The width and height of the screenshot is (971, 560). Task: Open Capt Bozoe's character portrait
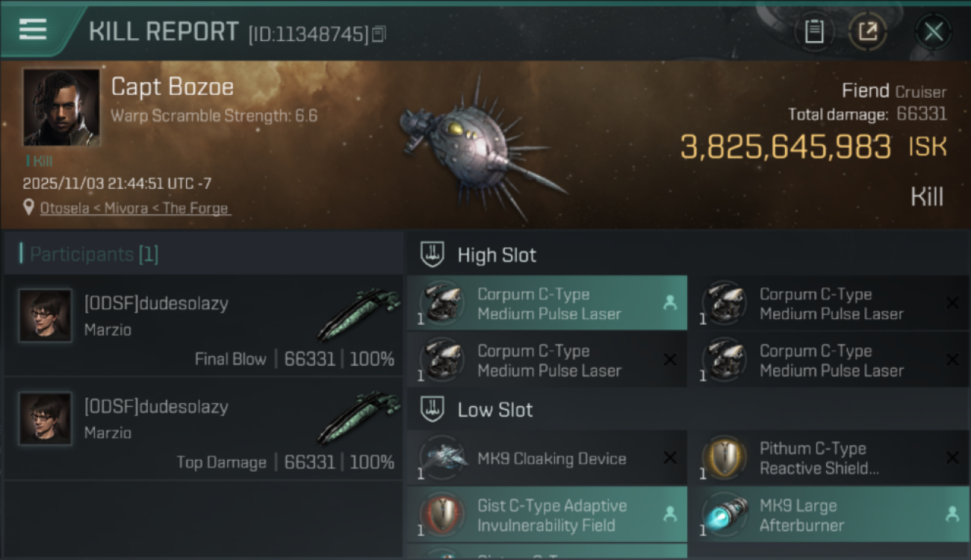[x=61, y=108]
